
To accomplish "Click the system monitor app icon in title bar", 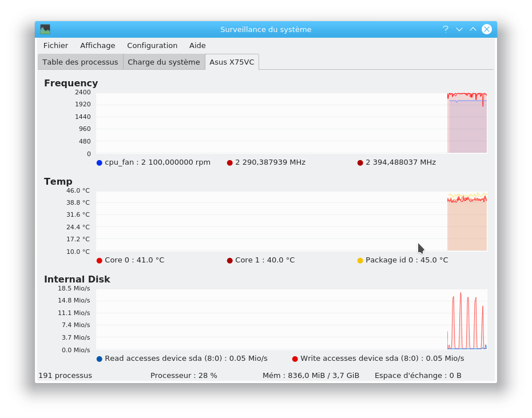I will pos(45,29).
